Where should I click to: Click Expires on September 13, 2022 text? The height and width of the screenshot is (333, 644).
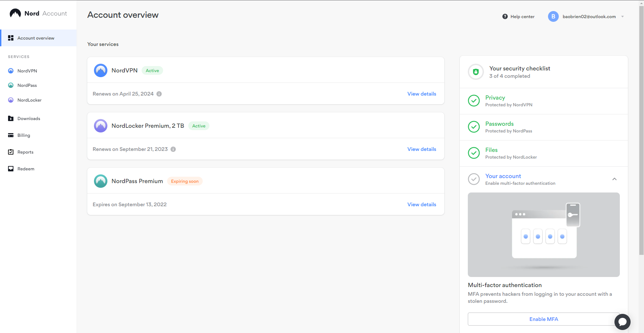130,205
